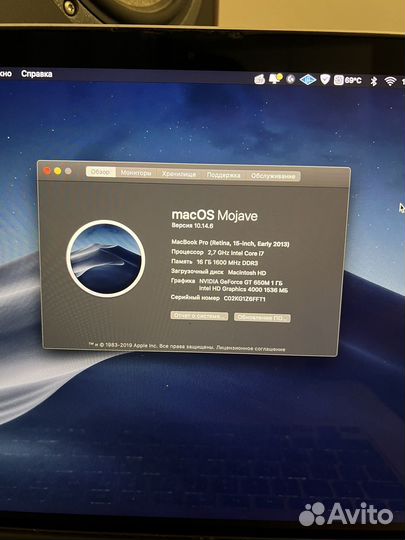Open the Wi-Fi status menu icon
The width and height of the screenshot is (405, 540).
click(x=390, y=81)
